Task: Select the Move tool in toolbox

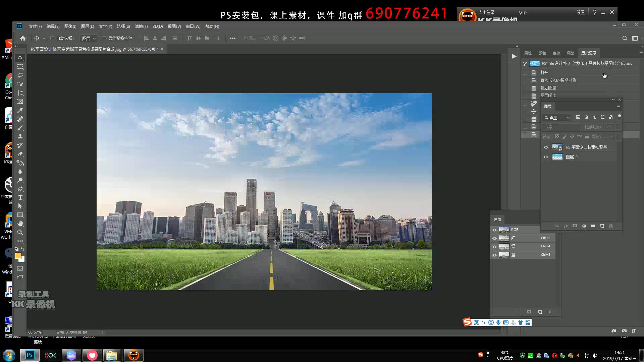Action: tap(20, 58)
